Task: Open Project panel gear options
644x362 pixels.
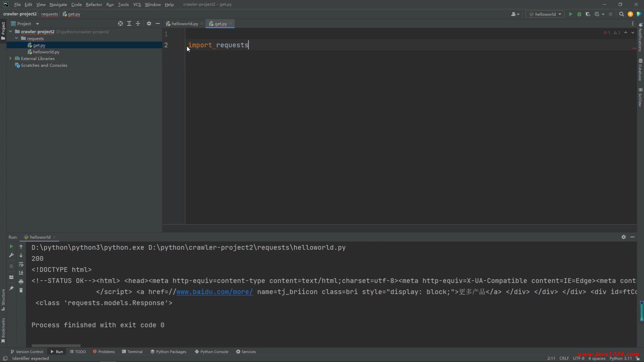Action: (x=149, y=23)
